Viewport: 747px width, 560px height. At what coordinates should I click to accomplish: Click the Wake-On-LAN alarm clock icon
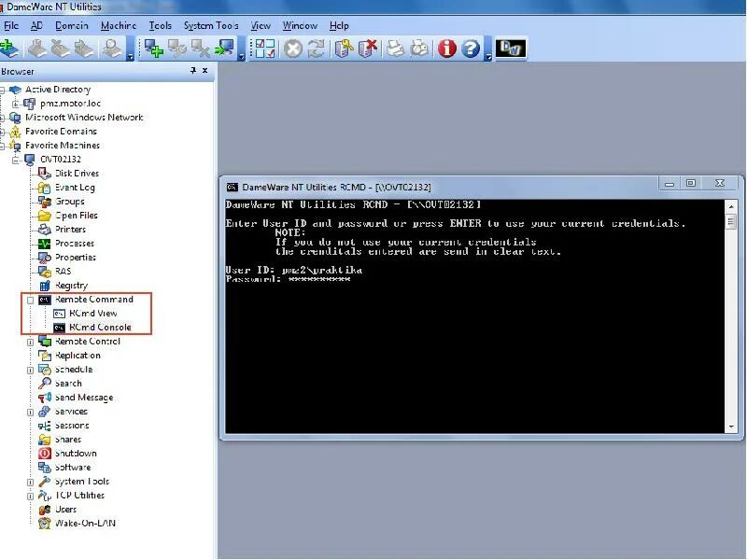point(44,523)
